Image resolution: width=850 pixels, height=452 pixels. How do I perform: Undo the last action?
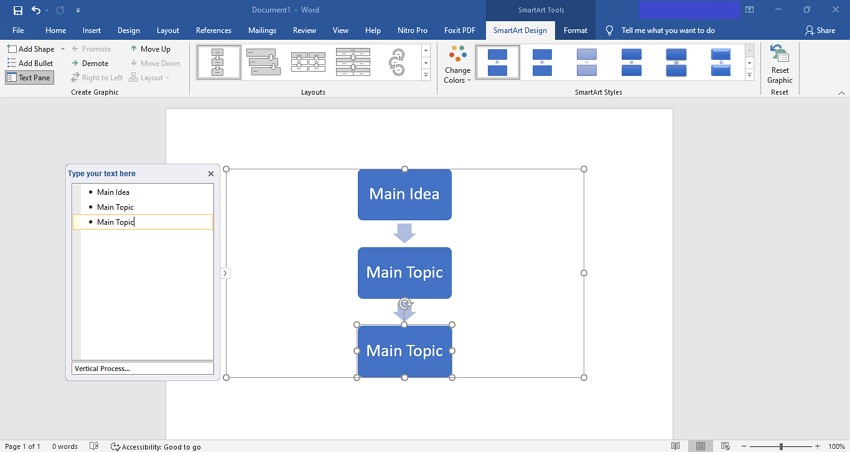[x=36, y=10]
